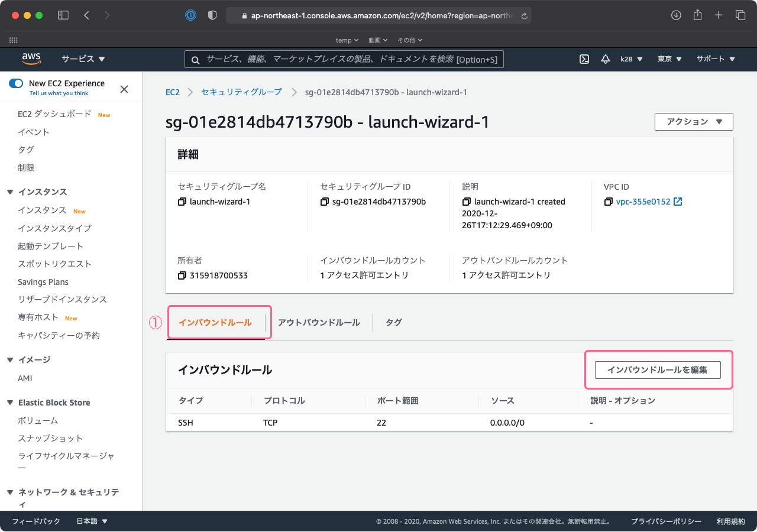Reload the page in the address bar
The height and width of the screenshot is (532, 757).
(524, 16)
